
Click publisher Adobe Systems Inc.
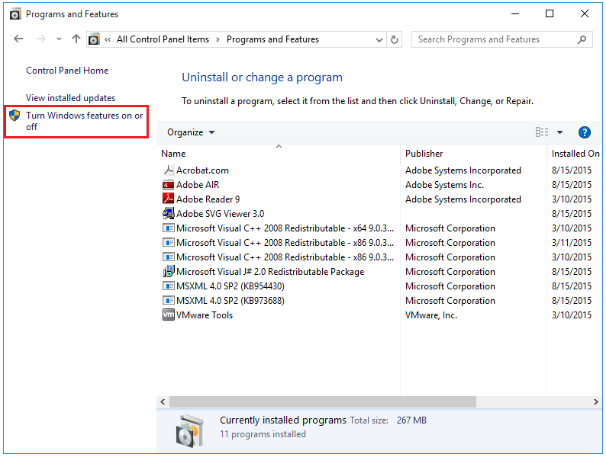tap(444, 185)
